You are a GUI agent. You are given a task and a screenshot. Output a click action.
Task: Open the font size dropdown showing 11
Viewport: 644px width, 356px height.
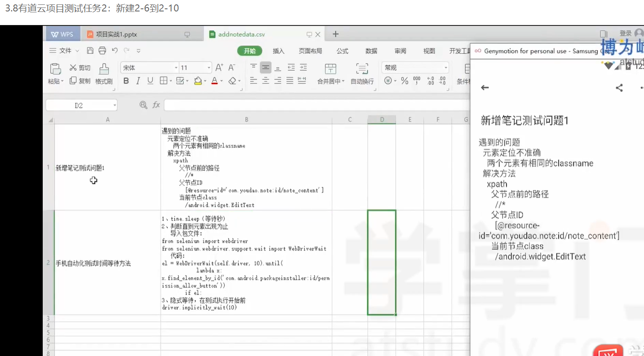(x=208, y=68)
